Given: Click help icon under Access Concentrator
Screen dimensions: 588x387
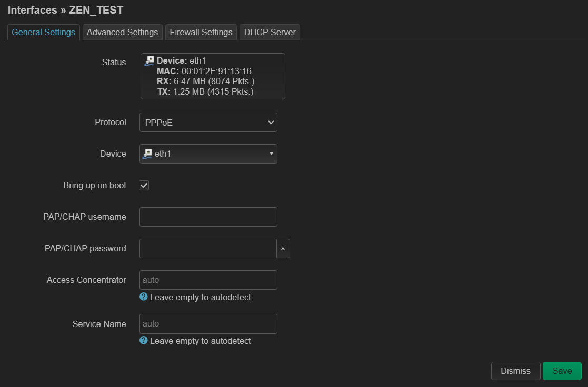Looking at the screenshot, I should tap(144, 297).
